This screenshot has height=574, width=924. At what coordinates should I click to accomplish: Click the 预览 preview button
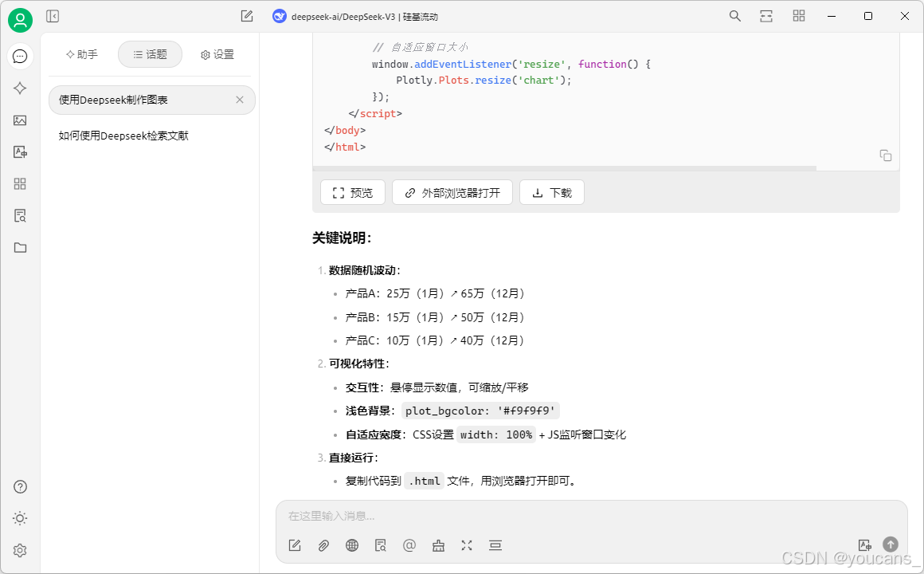pos(353,193)
